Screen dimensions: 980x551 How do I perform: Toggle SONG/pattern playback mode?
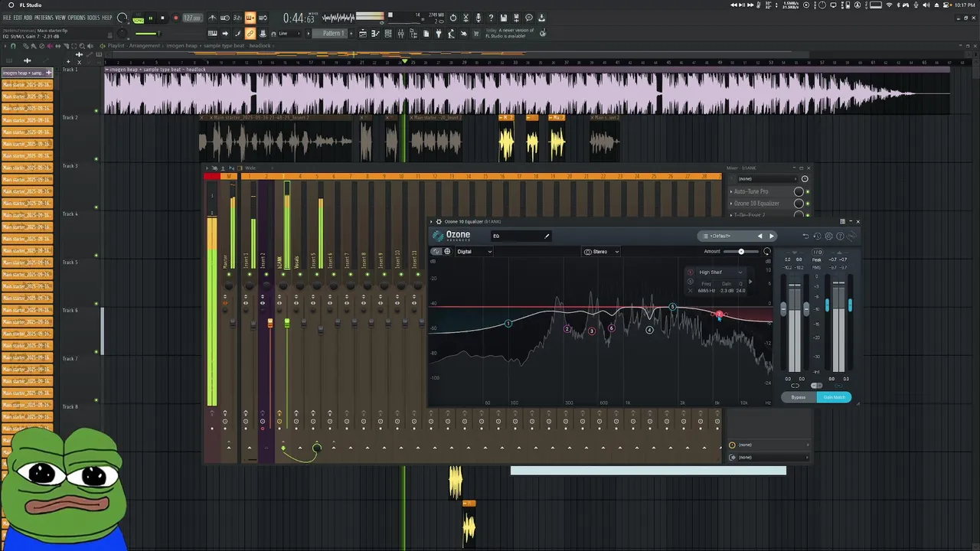point(139,21)
